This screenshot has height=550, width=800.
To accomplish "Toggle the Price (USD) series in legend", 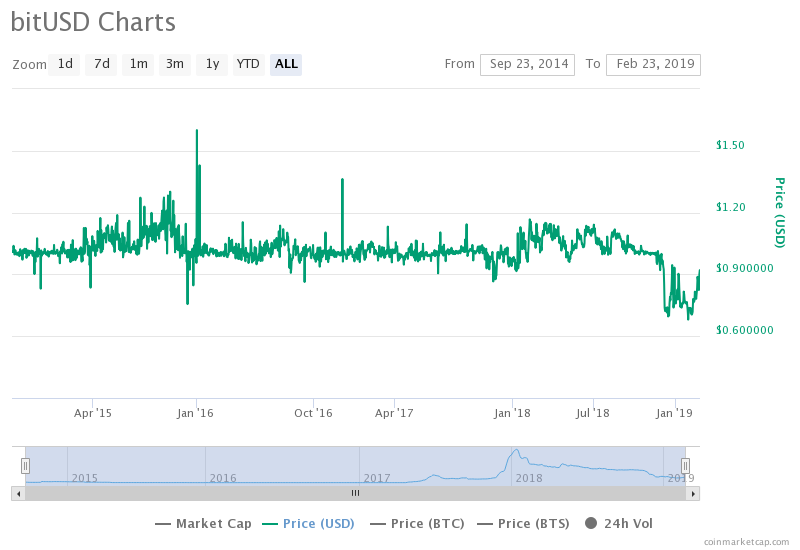I will 308,523.
